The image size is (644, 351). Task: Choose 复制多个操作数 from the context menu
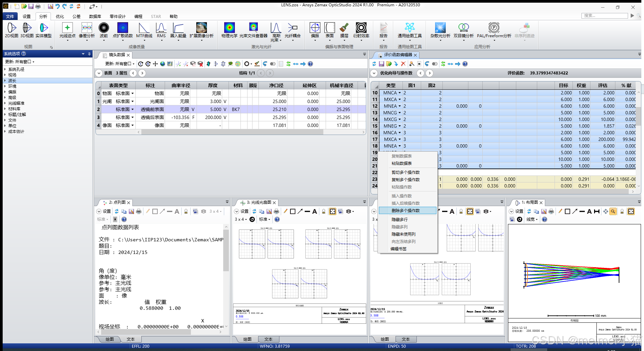(x=407, y=179)
